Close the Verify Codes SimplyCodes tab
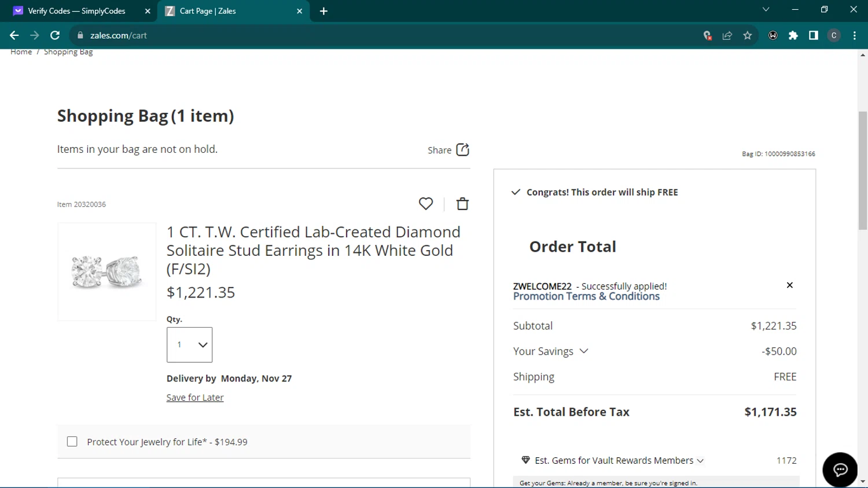This screenshot has height=488, width=868. pyautogui.click(x=148, y=11)
